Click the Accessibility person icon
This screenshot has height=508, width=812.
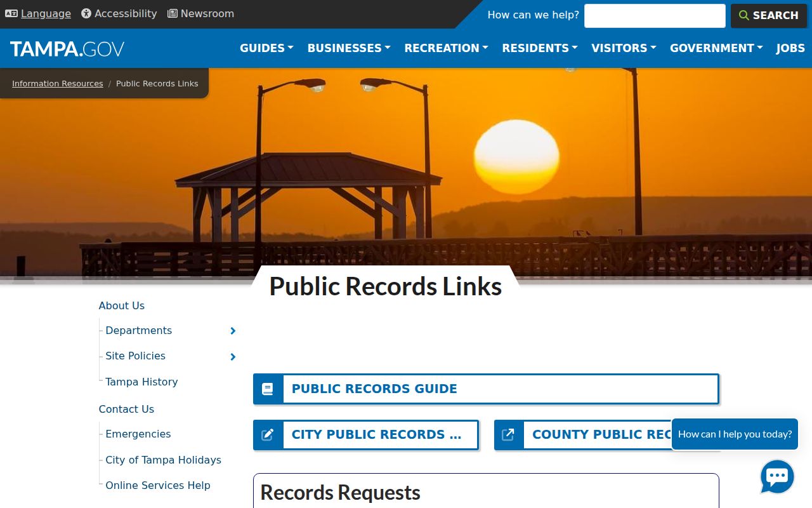tap(86, 13)
